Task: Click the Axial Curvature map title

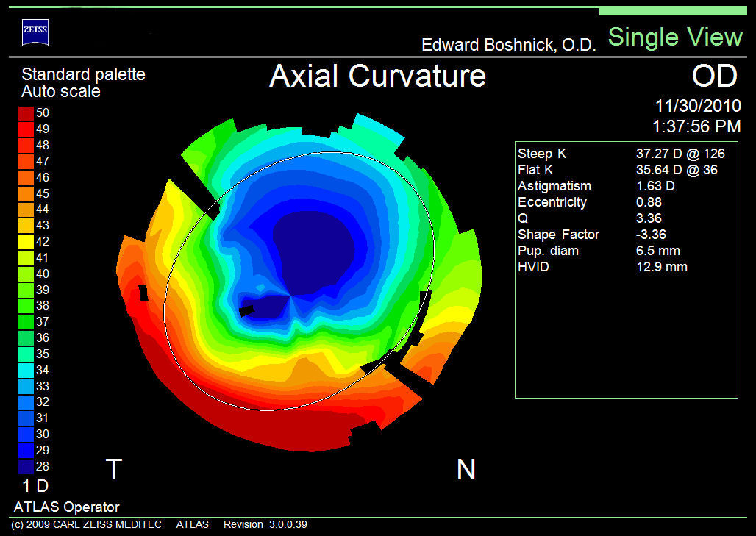Action: click(377, 76)
